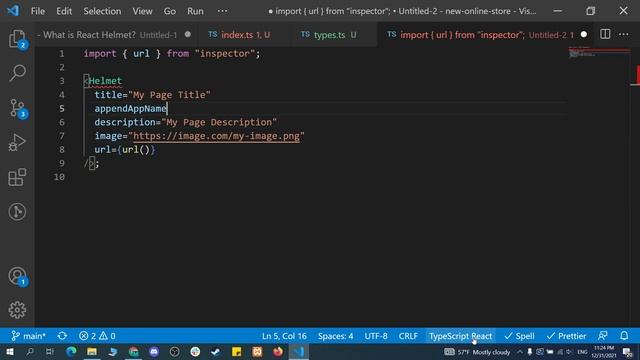Click Ln 5, Col 16 cursor position
Image resolution: width=640 pixels, height=360 pixels.
tap(284, 336)
